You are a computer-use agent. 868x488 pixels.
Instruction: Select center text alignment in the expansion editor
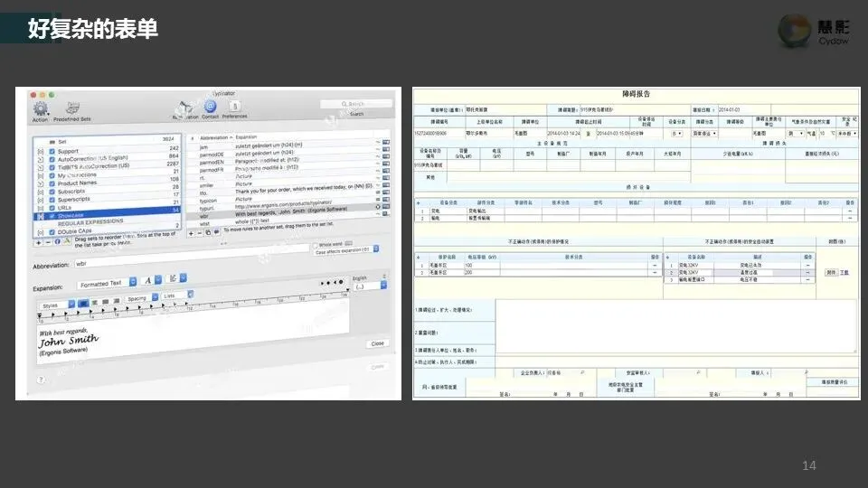click(94, 303)
